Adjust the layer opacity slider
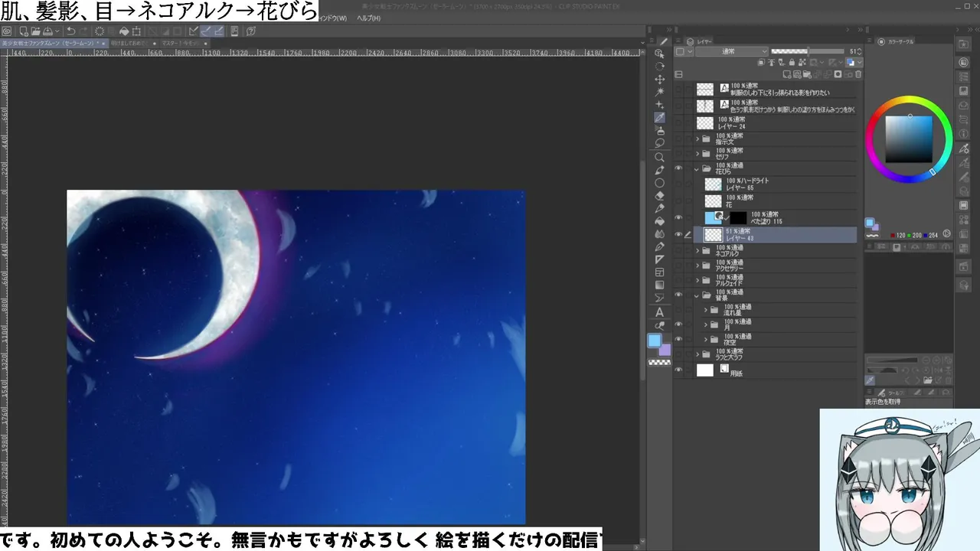The height and width of the screenshot is (551, 980). point(808,51)
